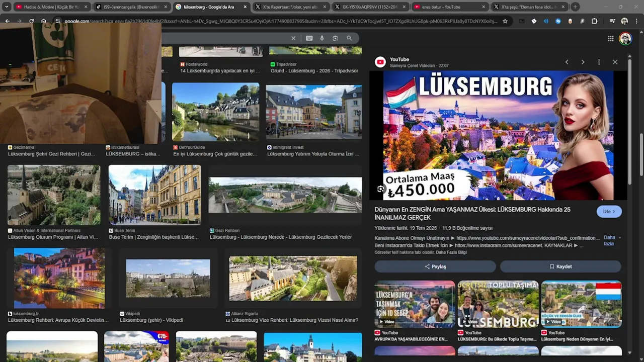
Task: Open the luksemburg.tr colorful riverside thumbnail
Action: (x=59, y=278)
